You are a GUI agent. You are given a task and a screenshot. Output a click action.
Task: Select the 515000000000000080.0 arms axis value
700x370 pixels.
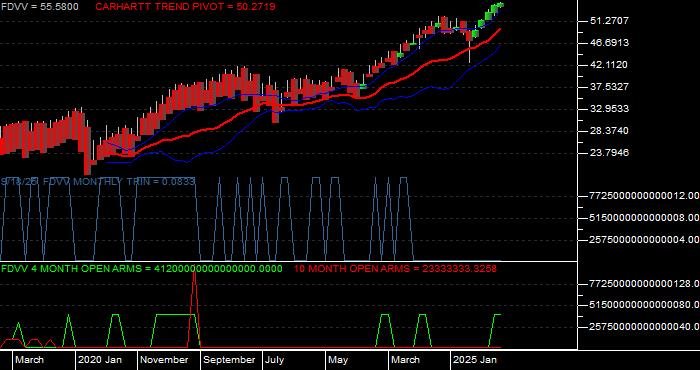coord(645,305)
